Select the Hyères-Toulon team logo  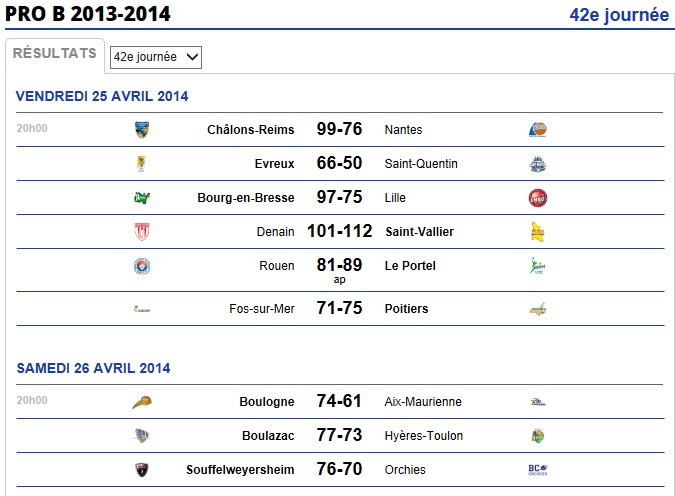[x=538, y=436]
